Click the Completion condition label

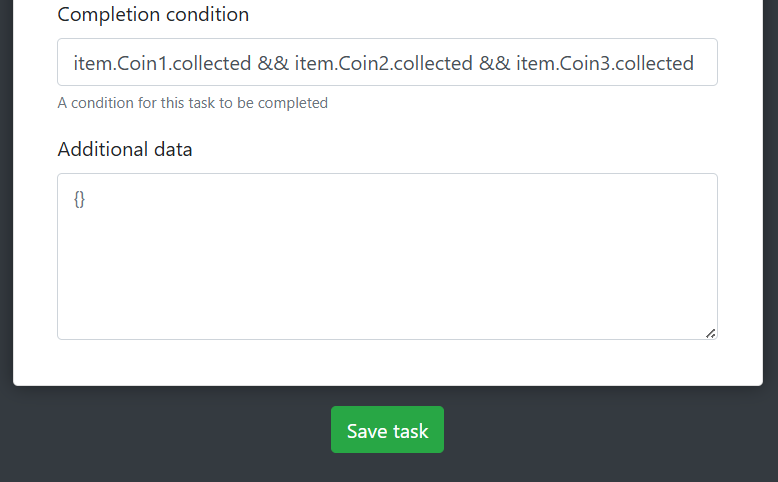coord(153,15)
